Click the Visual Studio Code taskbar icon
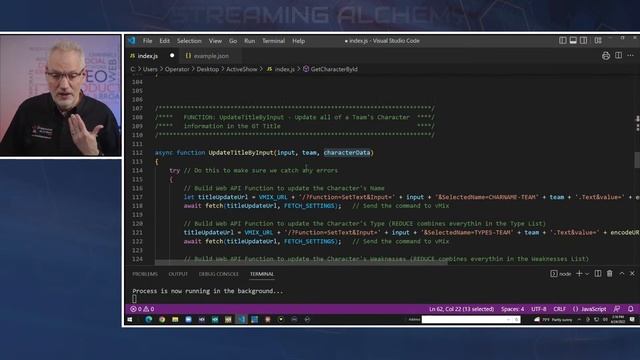 241,320
